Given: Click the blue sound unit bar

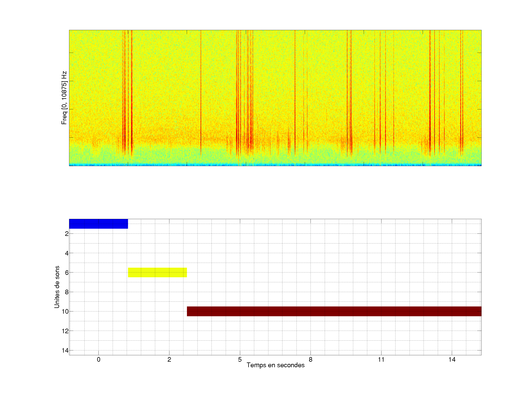Looking at the screenshot, I should pyautogui.click(x=98, y=224).
